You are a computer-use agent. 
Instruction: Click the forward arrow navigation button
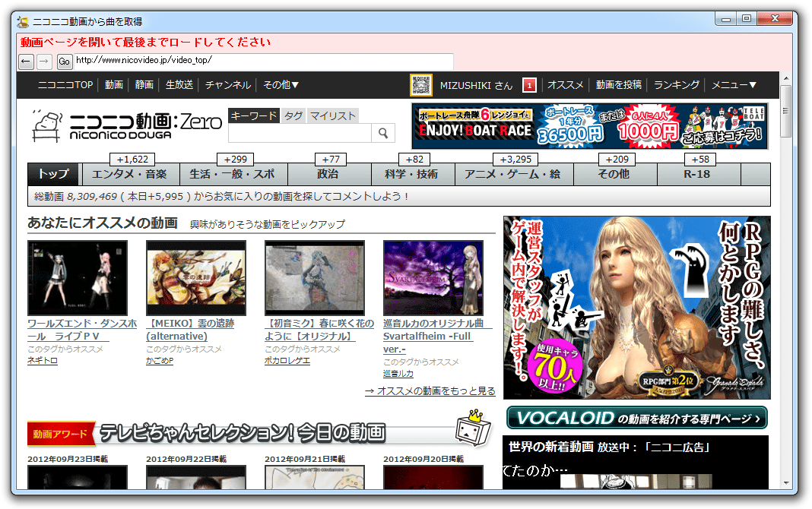coord(45,62)
